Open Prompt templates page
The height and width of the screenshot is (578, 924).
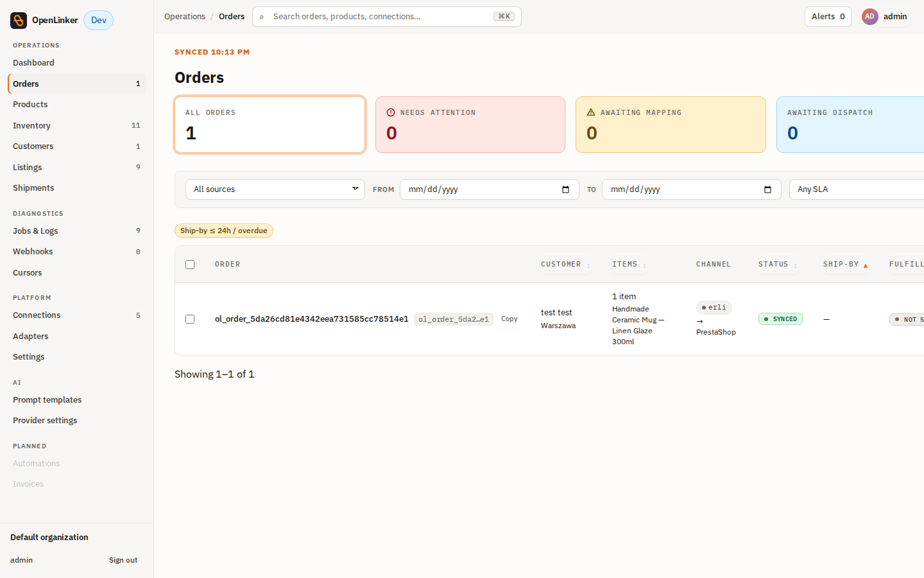pyautogui.click(x=76, y=400)
